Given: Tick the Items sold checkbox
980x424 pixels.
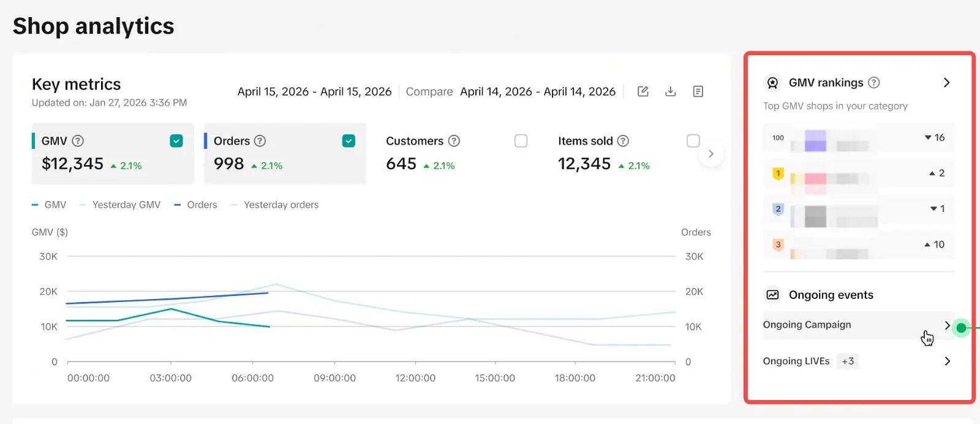Looking at the screenshot, I should 693,141.
